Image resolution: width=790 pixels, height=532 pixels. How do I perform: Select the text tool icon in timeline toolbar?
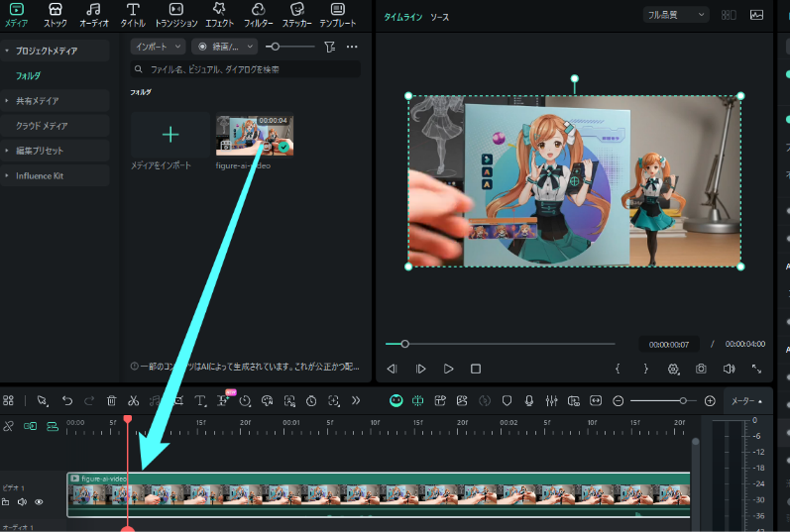click(x=200, y=401)
